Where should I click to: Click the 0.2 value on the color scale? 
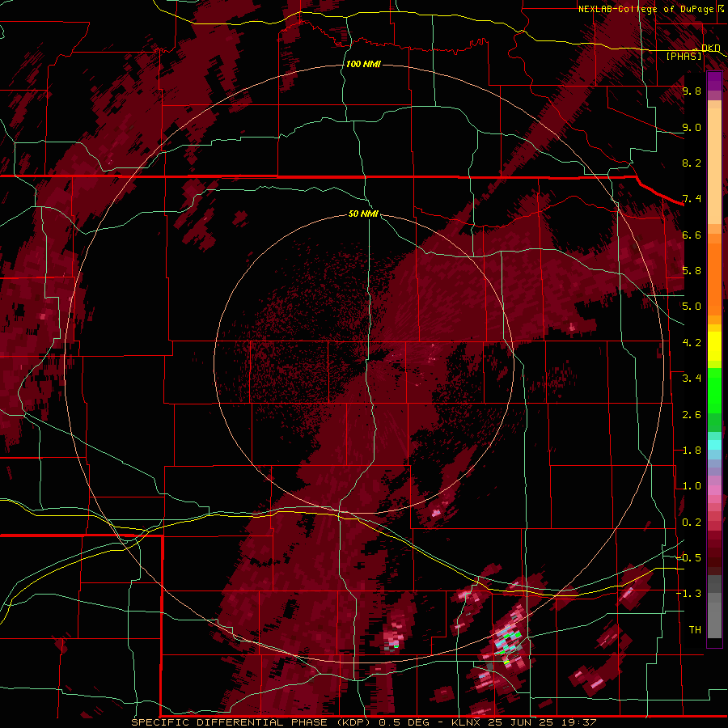[x=692, y=523]
